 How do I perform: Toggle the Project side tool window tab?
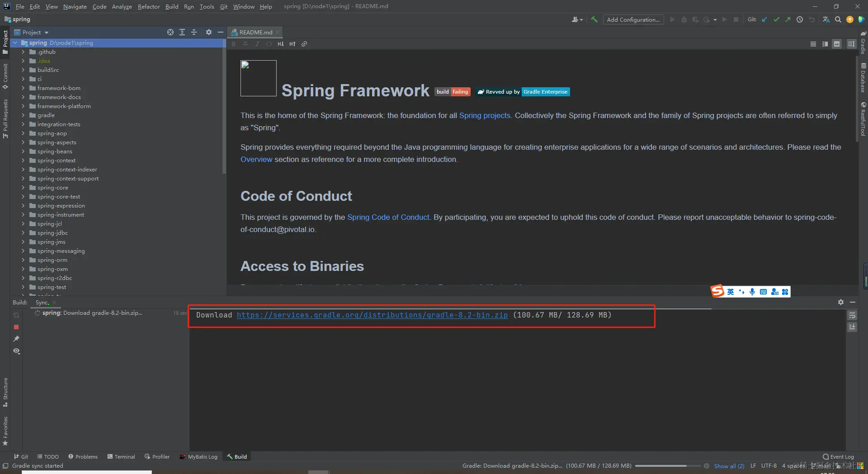coord(5,42)
